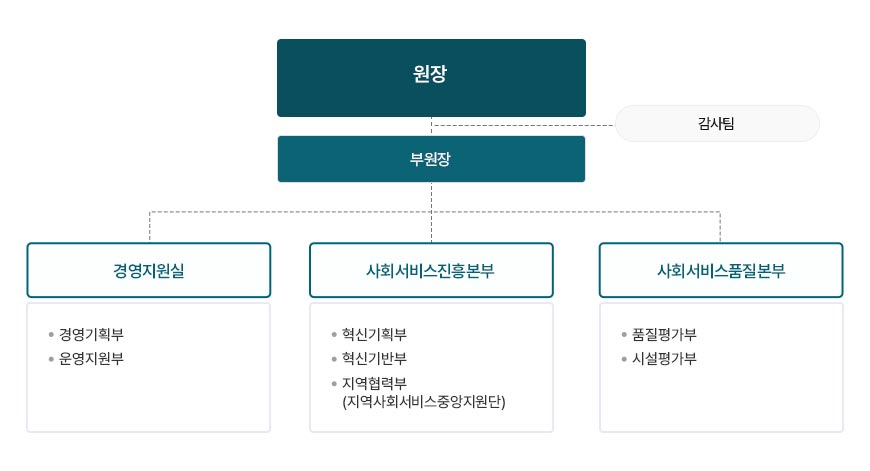Click the bullet beside 시설평가부
Image resolution: width=870 pixels, height=471 pixels.
(624, 359)
